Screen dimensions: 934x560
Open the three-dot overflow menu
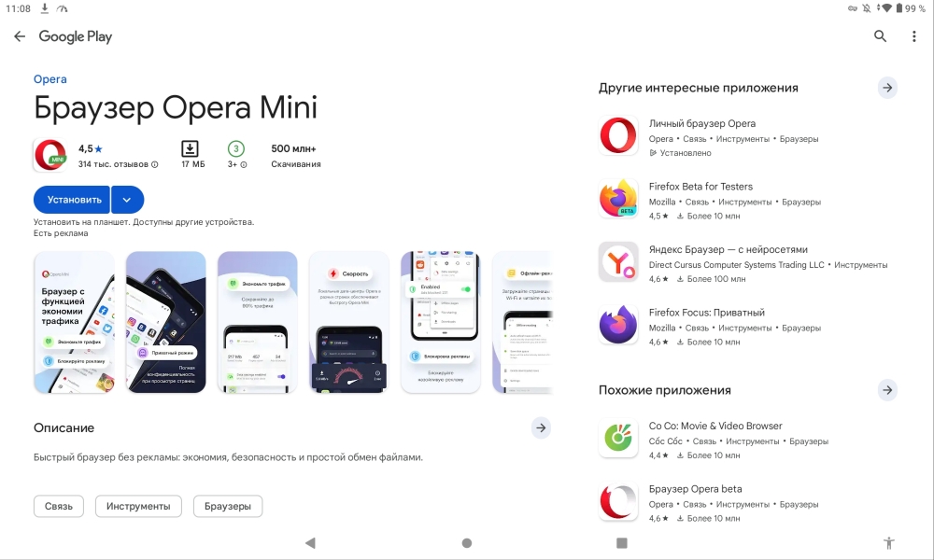pos(913,36)
